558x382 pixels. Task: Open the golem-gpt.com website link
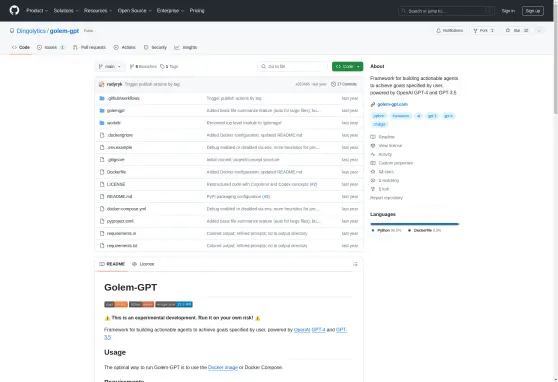click(393, 104)
